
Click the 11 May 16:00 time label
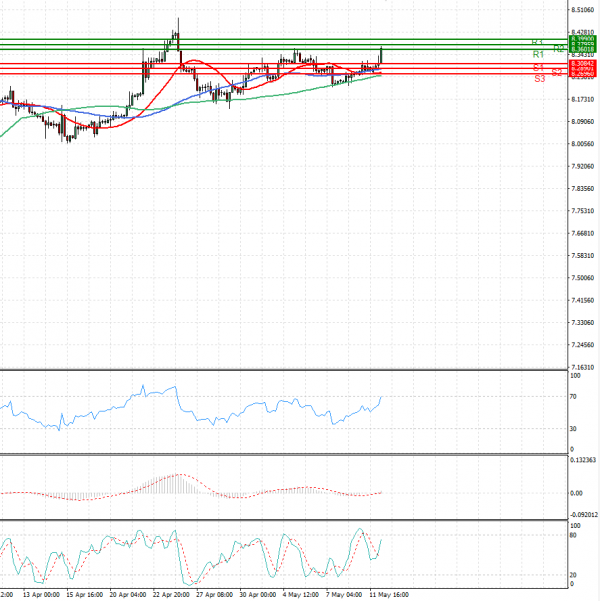(389, 595)
